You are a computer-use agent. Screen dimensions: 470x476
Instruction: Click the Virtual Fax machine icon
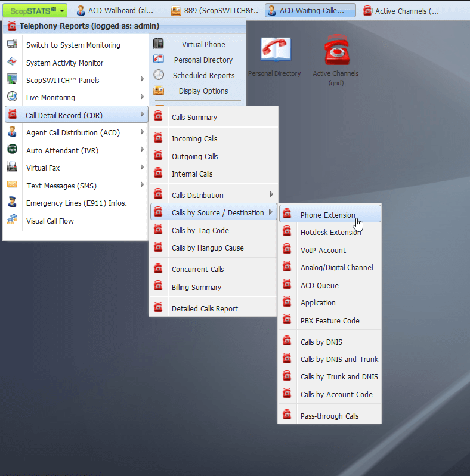click(13, 168)
